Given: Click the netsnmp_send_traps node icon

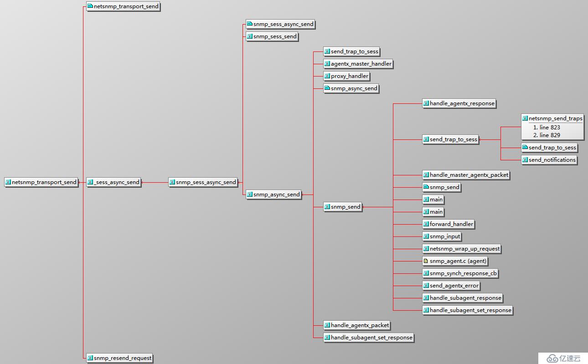Looking at the screenshot, I should tap(525, 118).
